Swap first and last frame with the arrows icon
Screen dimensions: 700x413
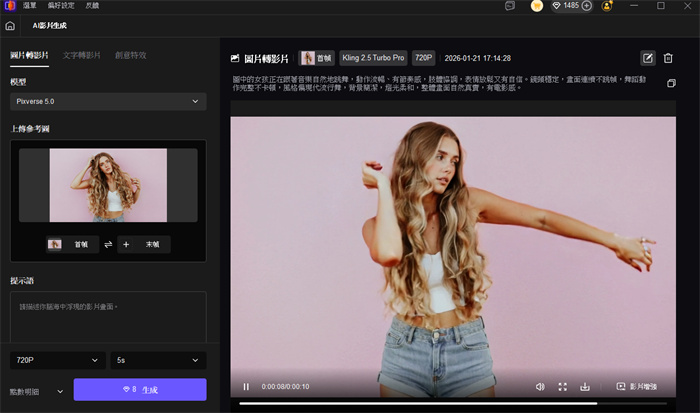[x=108, y=244]
